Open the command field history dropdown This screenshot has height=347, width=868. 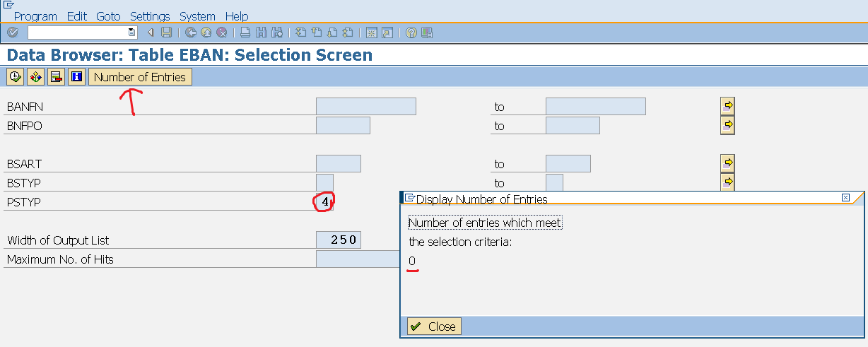coord(131,33)
